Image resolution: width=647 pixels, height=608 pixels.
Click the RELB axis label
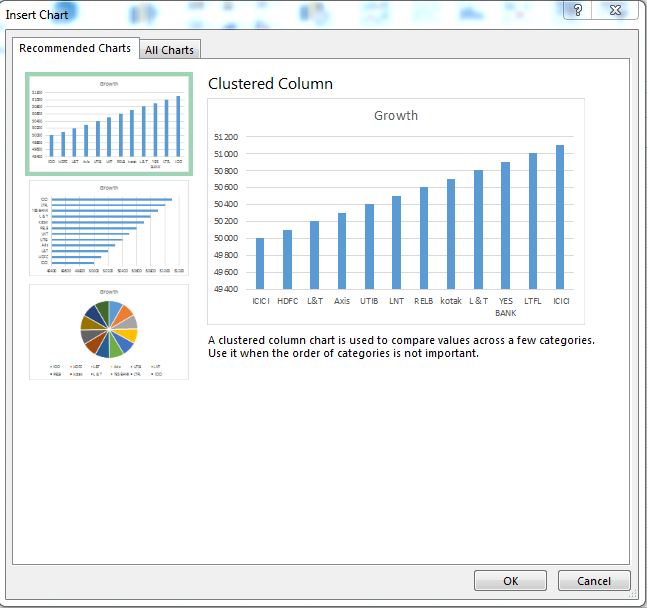coord(424,301)
